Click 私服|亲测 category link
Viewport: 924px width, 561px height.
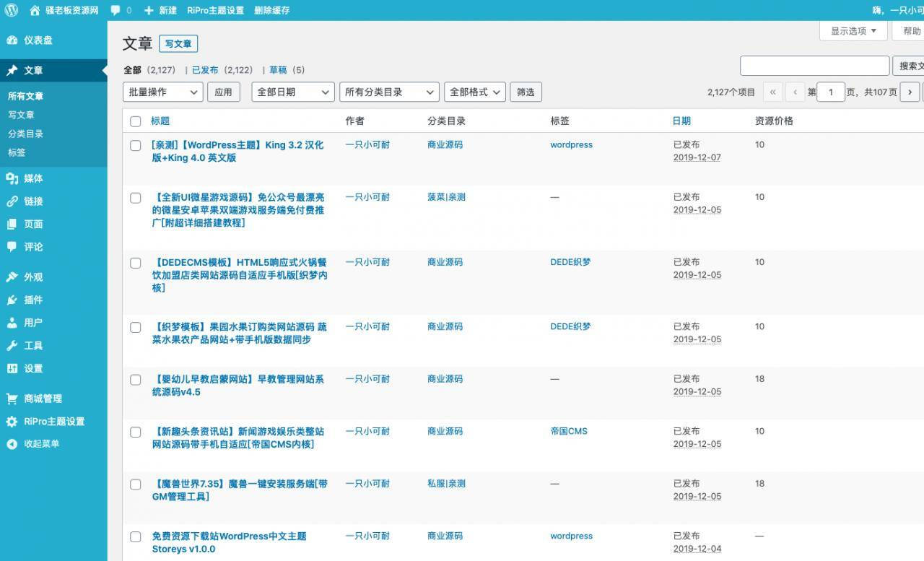pos(446,484)
